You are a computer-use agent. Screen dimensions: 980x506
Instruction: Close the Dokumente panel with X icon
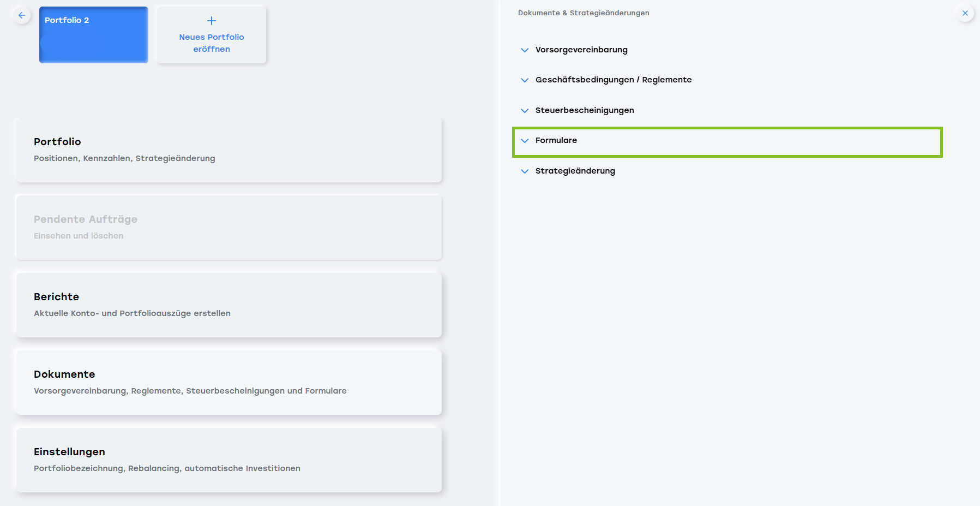point(965,13)
